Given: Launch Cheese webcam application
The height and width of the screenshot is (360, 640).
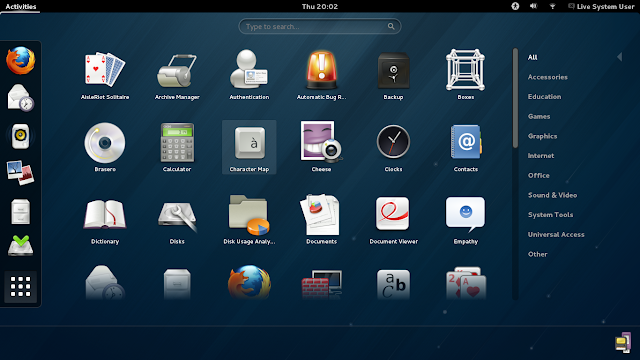Looking at the screenshot, I should tap(321, 147).
